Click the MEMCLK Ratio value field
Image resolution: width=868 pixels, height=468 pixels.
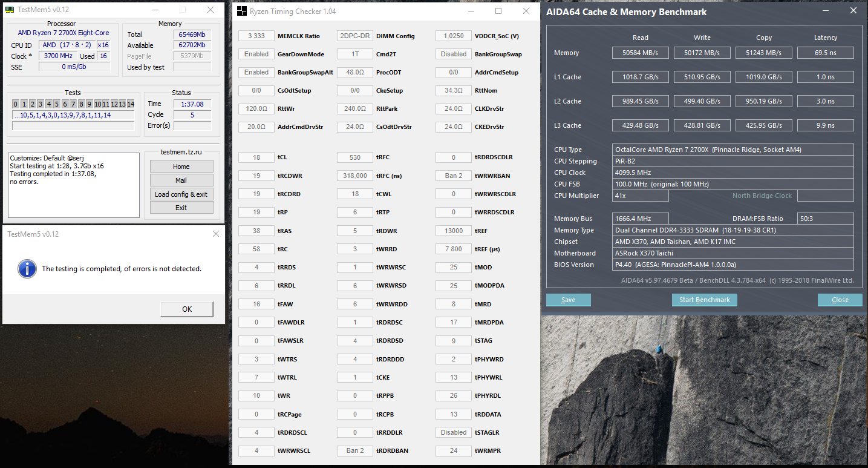256,36
